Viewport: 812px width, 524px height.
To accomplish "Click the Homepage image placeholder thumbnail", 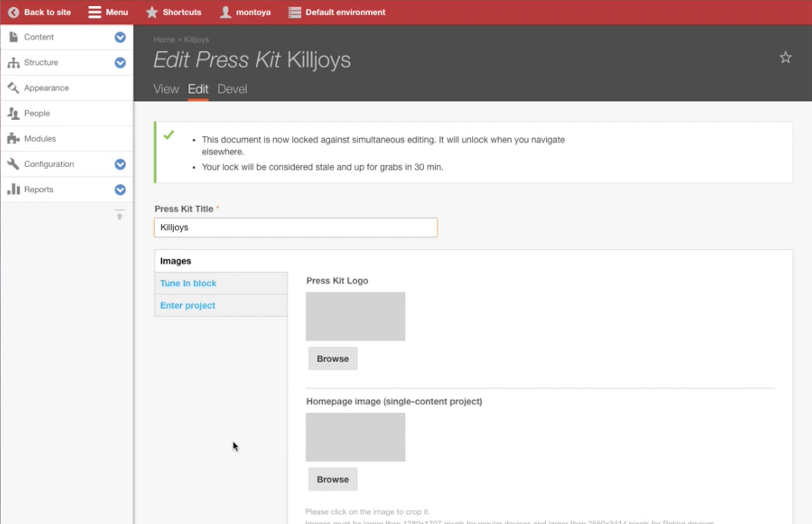I will (355, 437).
